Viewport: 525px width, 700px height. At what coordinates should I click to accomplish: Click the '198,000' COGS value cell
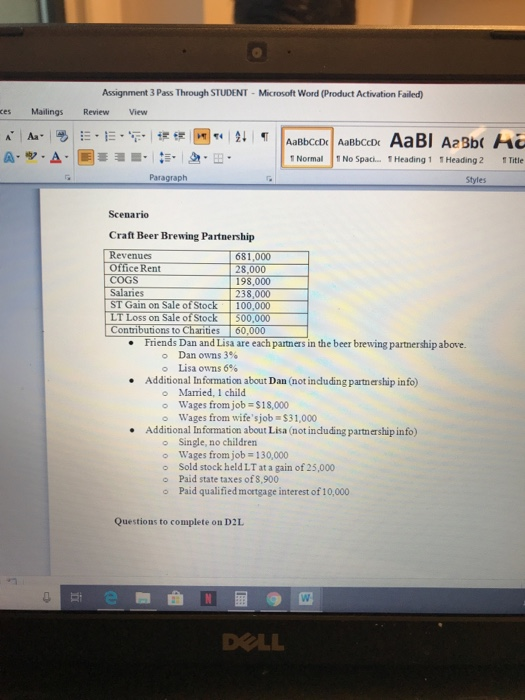(269, 282)
